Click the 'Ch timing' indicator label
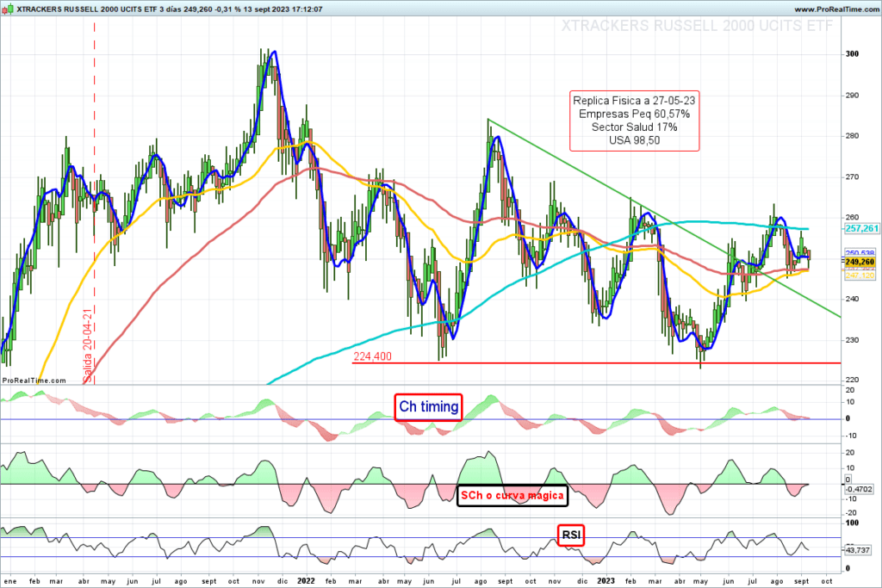 coord(429,406)
